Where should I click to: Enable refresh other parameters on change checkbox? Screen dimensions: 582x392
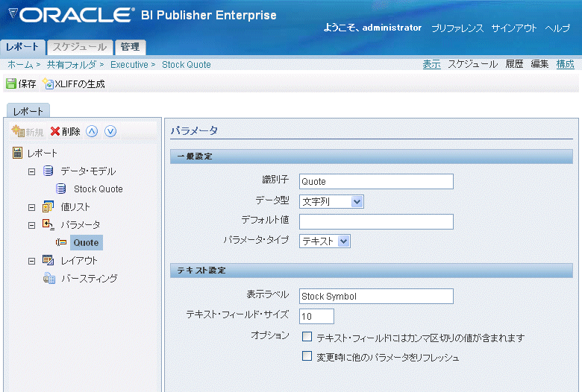point(307,356)
